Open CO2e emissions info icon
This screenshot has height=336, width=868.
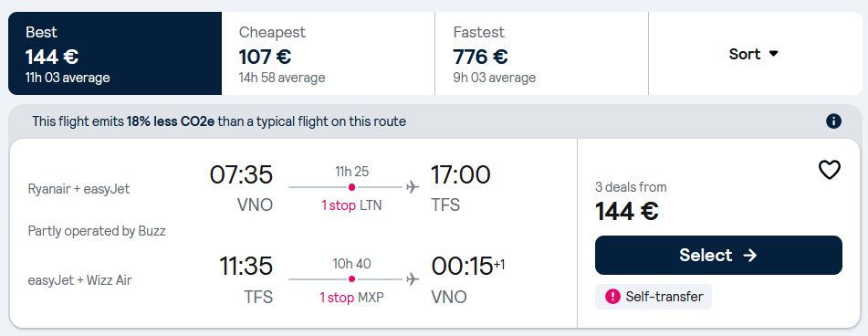(x=833, y=121)
